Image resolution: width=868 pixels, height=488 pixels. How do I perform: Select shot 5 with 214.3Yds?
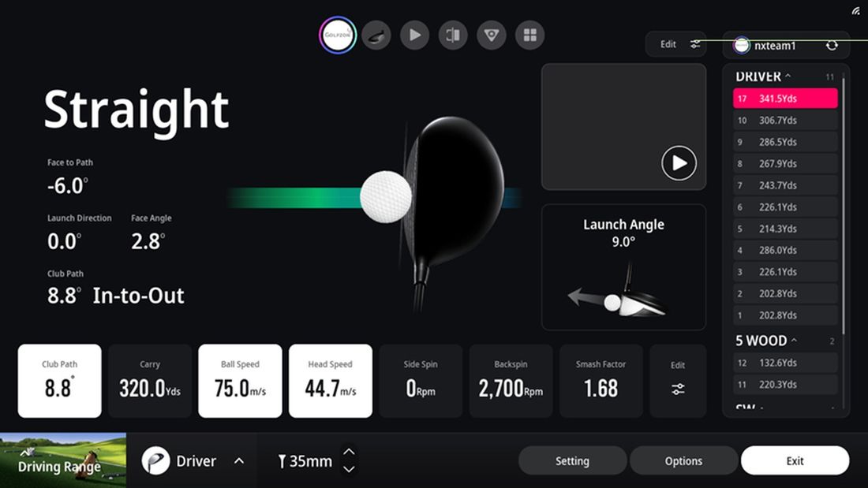coord(785,229)
